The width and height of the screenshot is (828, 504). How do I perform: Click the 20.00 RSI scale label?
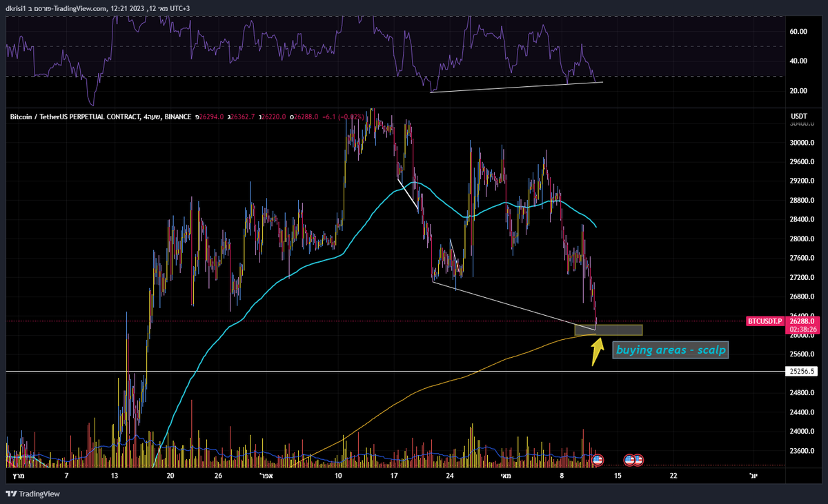click(799, 91)
